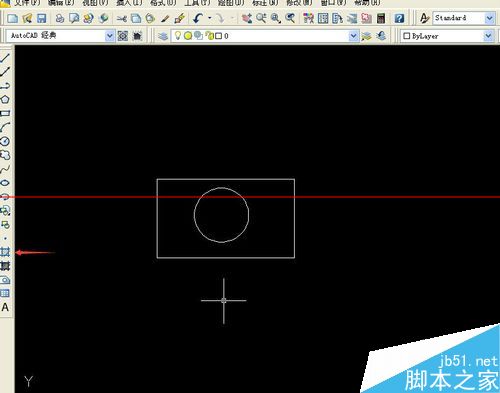Click the Insert Block tool

tap(5, 210)
